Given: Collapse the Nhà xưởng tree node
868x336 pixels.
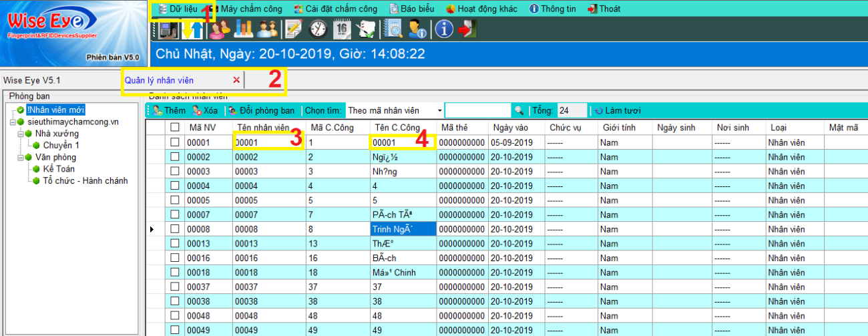Looking at the screenshot, I should pyautogui.click(x=21, y=134).
